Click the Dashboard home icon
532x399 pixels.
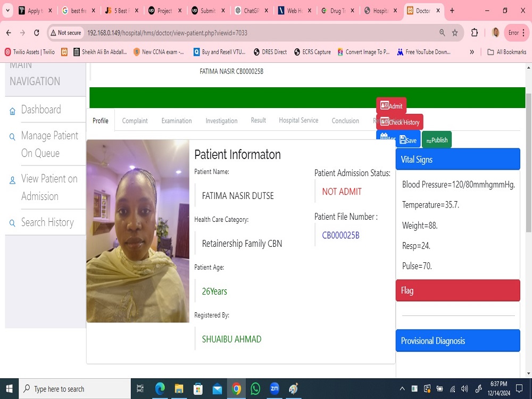(x=12, y=111)
